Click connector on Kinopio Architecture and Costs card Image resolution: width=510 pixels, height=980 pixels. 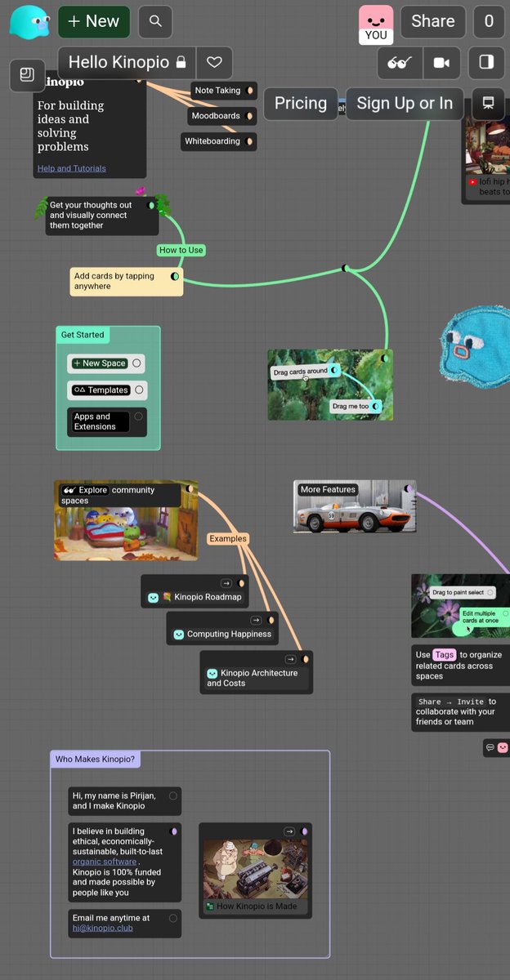coord(305,659)
